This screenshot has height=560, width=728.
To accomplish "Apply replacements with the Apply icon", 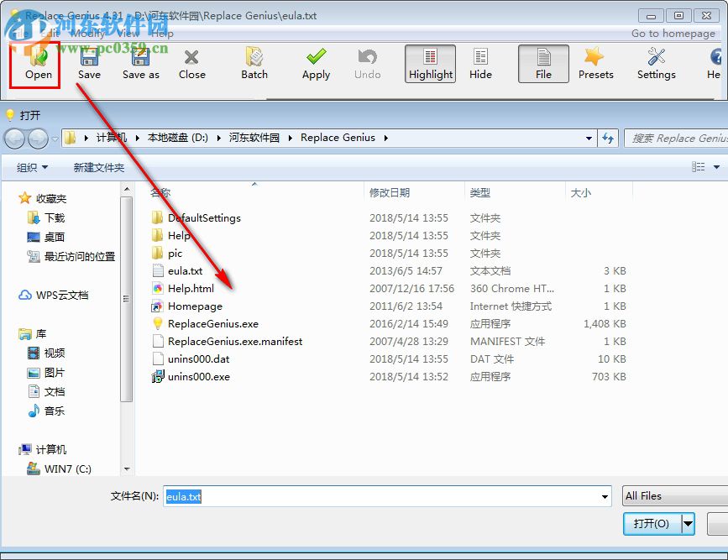I will [x=317, y=64].
